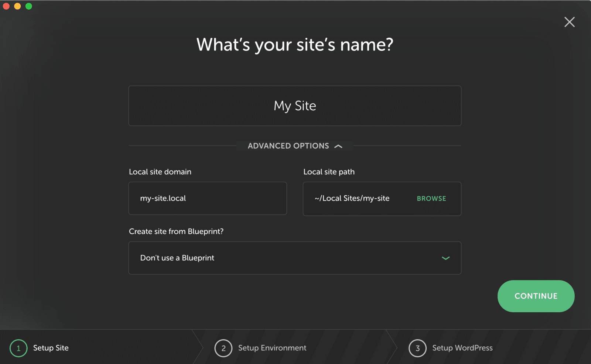This screenshot has width=591, height=364.
Task: Minimize window using the yellow button
Action: click(x=17, y=6)
